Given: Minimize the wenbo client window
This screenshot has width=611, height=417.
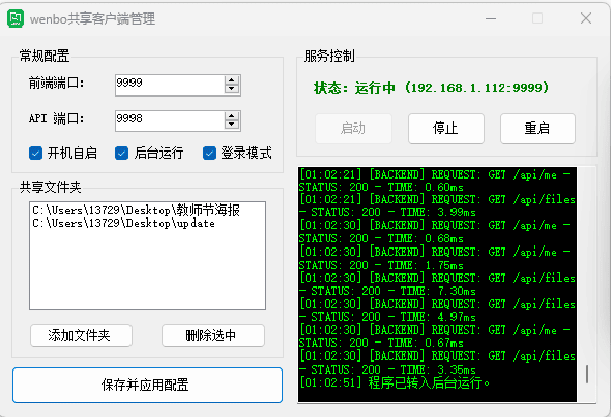Looking at the screenshot, I should click(489, 19).
